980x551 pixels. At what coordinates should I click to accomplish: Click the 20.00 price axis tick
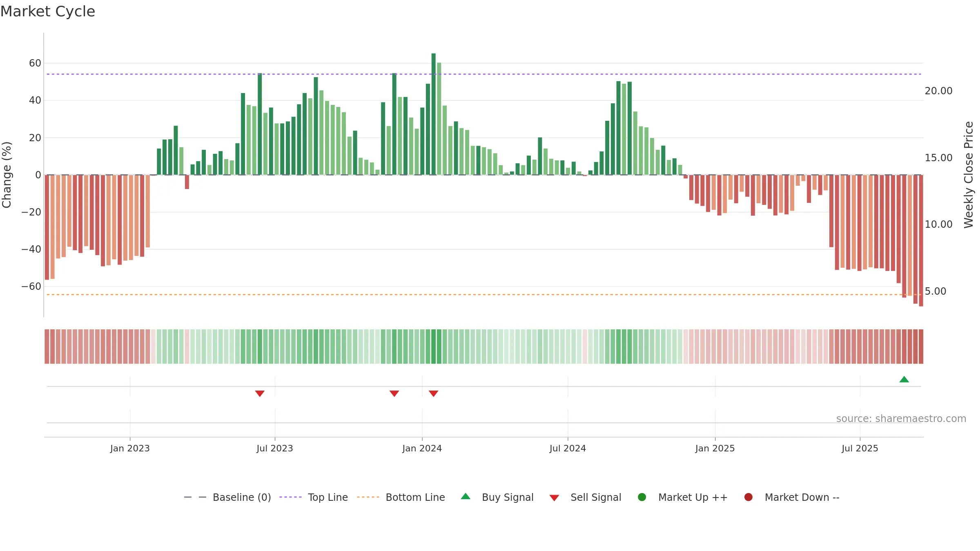click(x=939, y=91)
